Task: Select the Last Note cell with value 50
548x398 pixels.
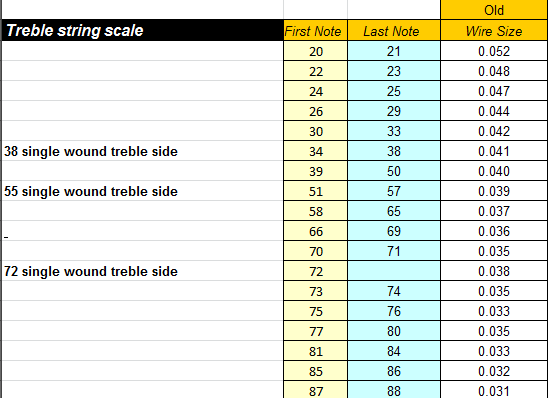Action: [x=394, y=171]
